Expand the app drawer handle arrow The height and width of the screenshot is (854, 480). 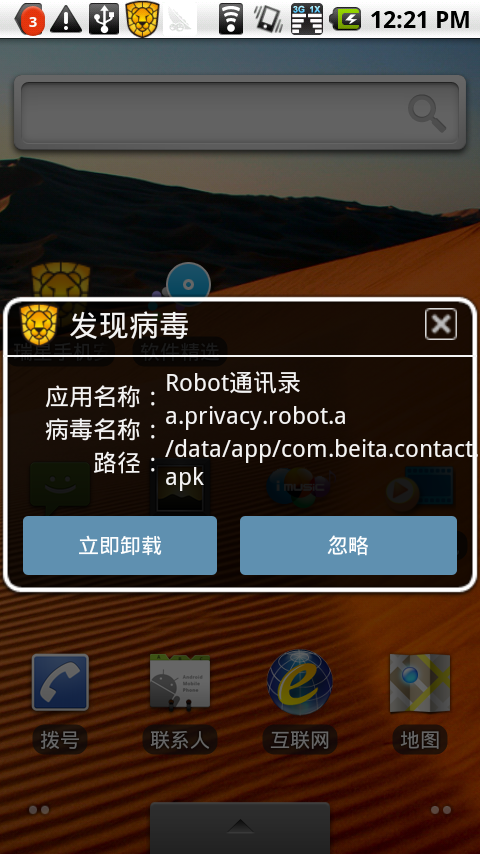240,828
